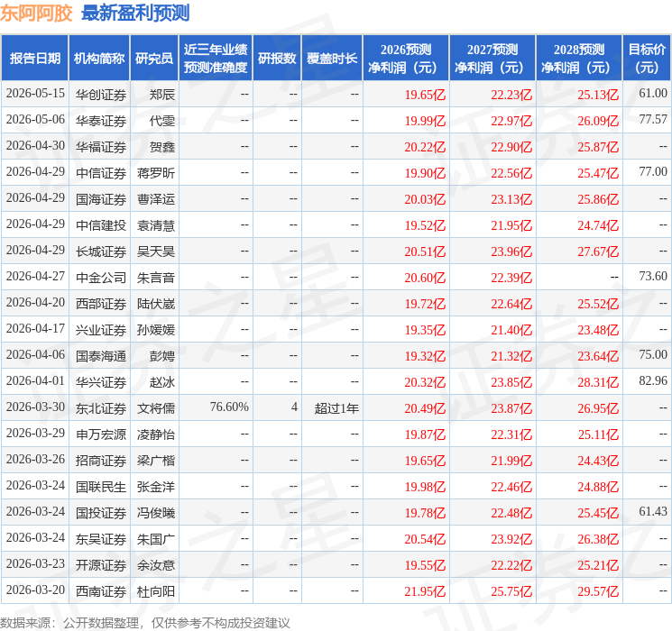The image size is (672, 631).
Task: Select the 研究员 column header
Action: pyautogui.click(x=154, y=59)
